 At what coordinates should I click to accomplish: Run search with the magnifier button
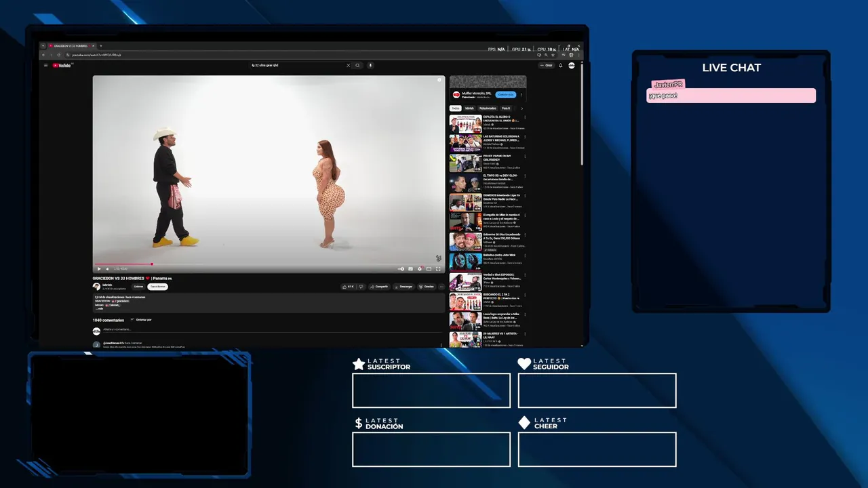pos(357,65)
